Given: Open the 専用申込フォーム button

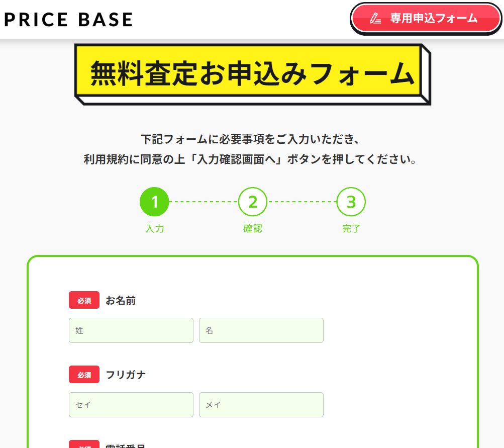Looking at the screenshot, I should (x=426, y=19).
